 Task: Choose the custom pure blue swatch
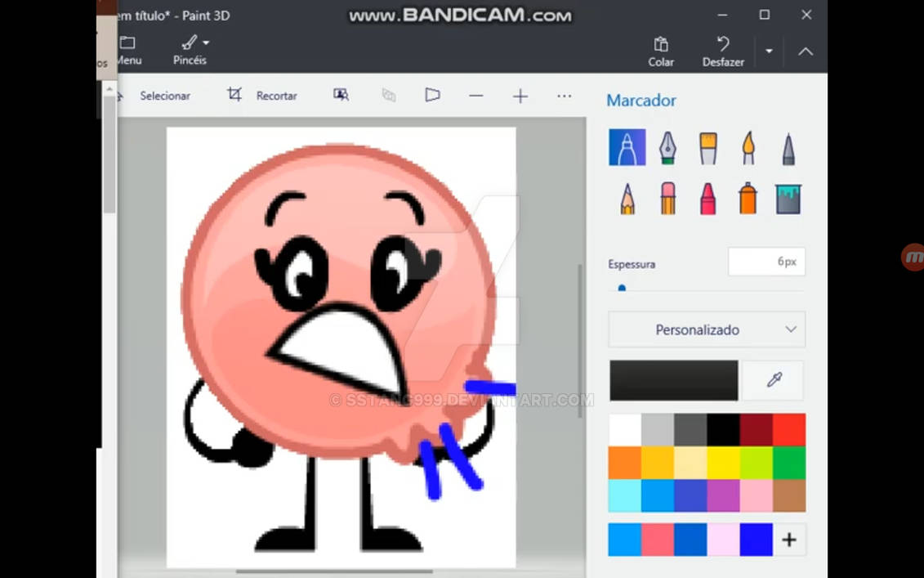[x=756, y=540]
